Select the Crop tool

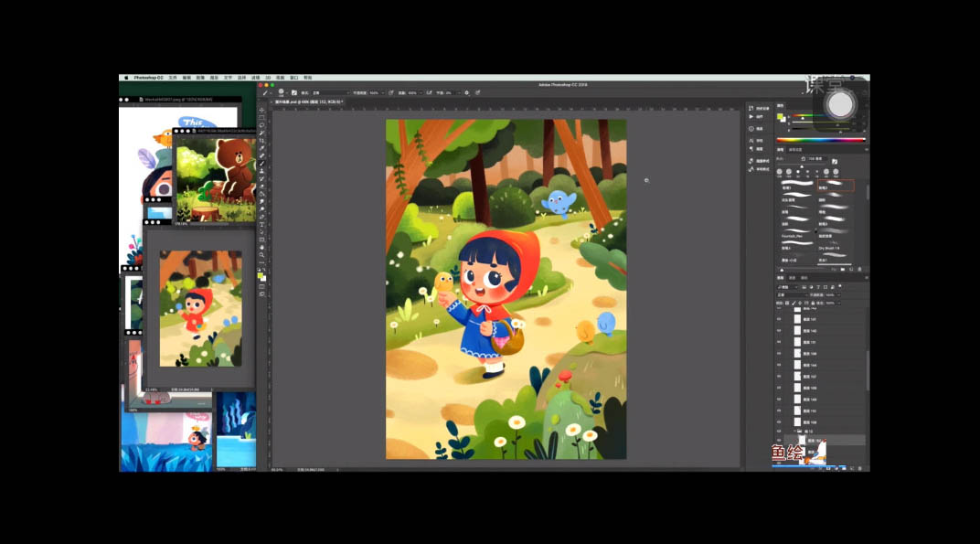tap(261, 141)
